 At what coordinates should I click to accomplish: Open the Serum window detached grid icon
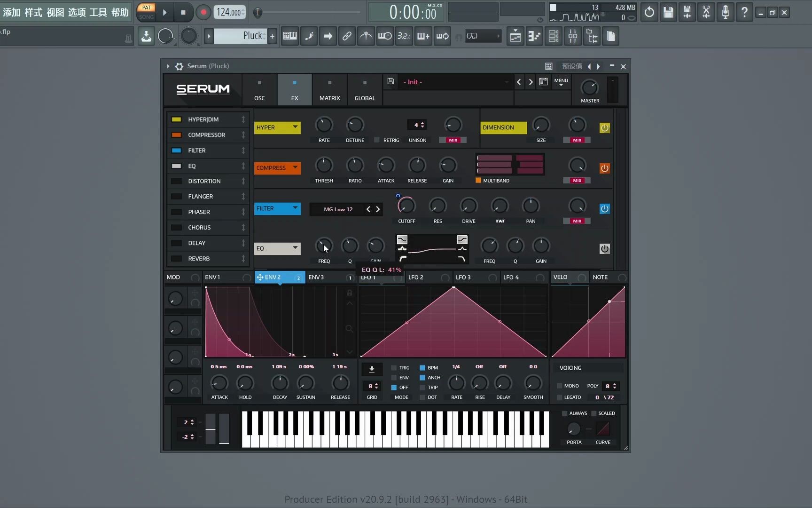tap(548, 66)
